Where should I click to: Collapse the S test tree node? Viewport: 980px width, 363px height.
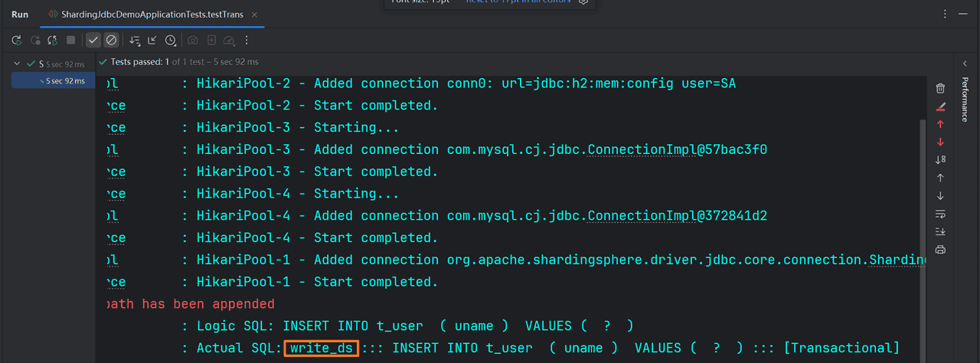tap(18, 64)
